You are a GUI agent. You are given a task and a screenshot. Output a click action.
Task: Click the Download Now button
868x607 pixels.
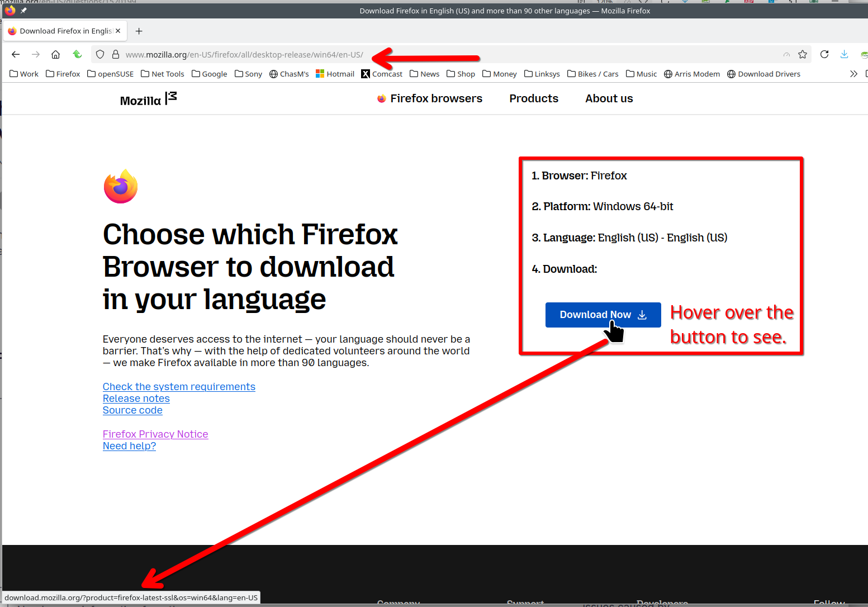point(603,315)
